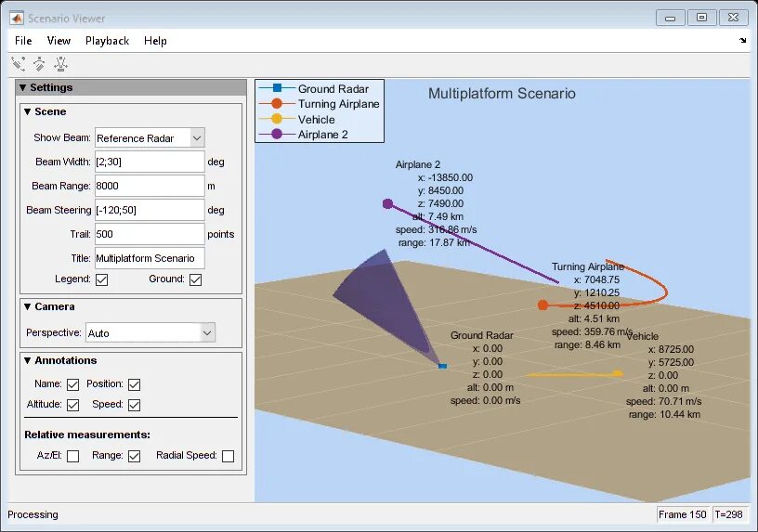Click the Vehicle yellow marker in plot
This screenshot has height=532, width=758.
coord(618,373)
